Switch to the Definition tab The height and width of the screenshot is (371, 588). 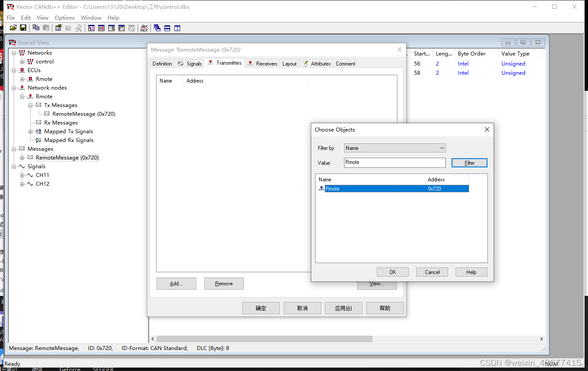162,63
